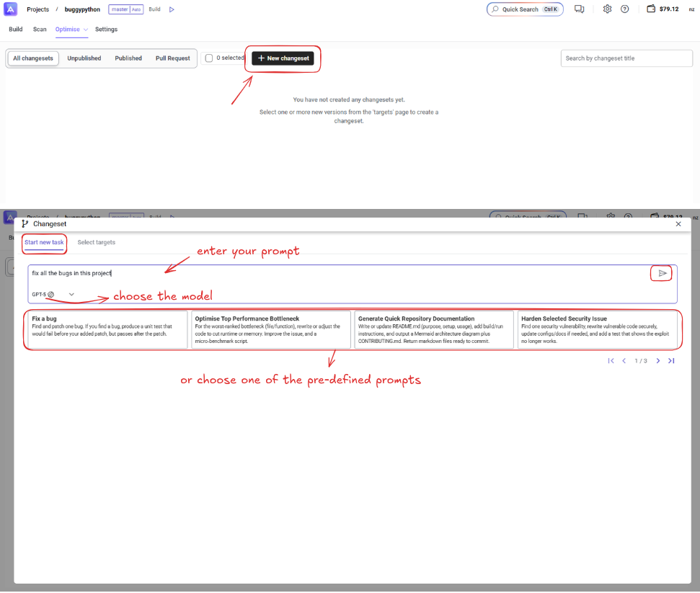700x593 pixels.
Task: Click the wallet balance icon
Action: click(651, 9)
